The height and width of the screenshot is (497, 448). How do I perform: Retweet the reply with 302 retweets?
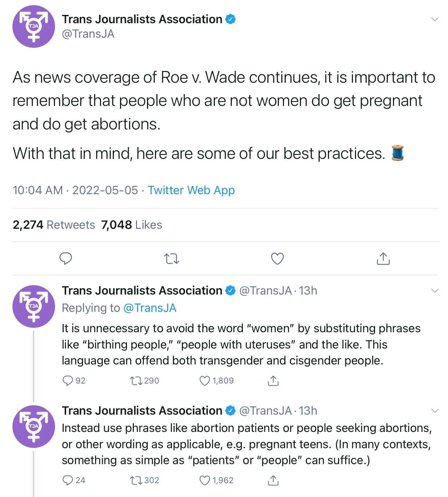[x=136, y=480]
